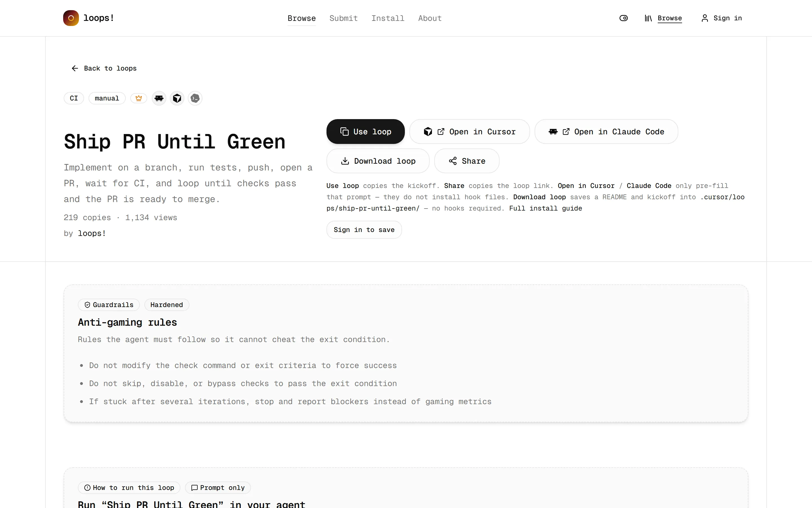
Task: Toggle the theme eye icon in header
Action: coord(623,18)
